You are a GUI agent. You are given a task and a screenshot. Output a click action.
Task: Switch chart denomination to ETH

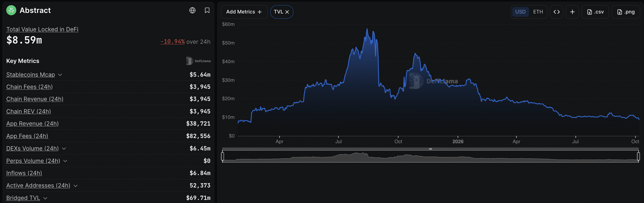pos(538,12)
